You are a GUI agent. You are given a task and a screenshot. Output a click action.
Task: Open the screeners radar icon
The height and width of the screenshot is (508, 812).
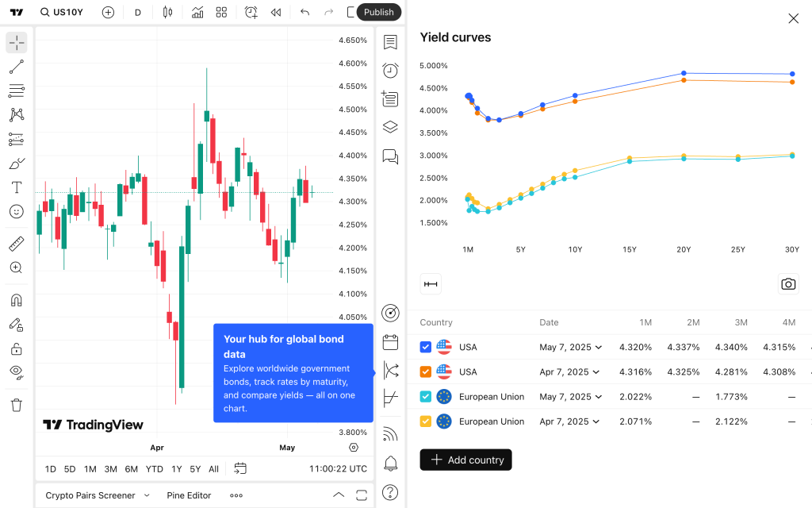(390, 313)
